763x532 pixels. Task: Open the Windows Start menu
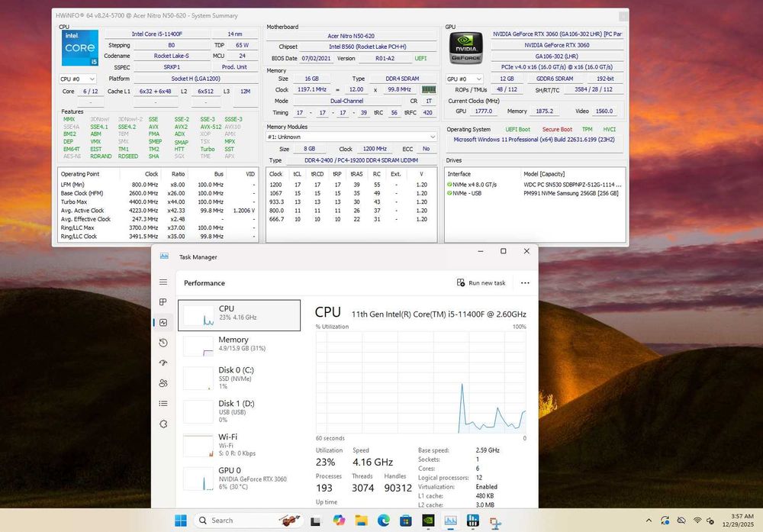pos(181,521)
